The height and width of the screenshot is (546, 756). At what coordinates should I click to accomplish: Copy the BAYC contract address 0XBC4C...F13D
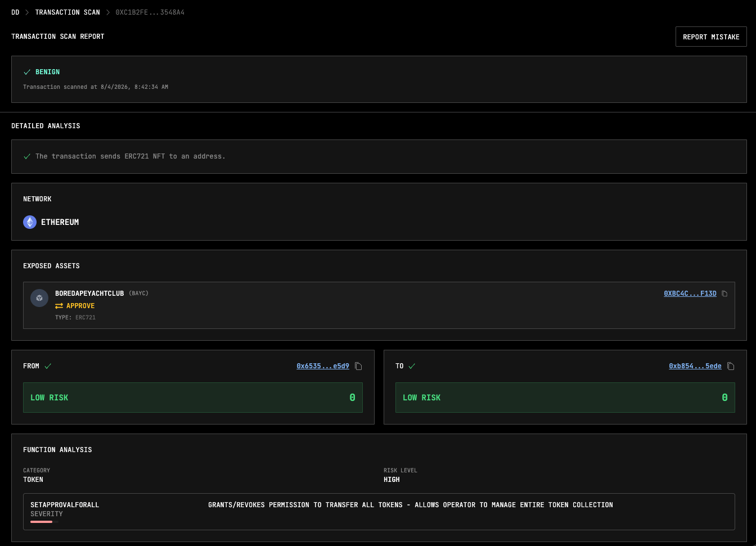click(x=724, y=294)
